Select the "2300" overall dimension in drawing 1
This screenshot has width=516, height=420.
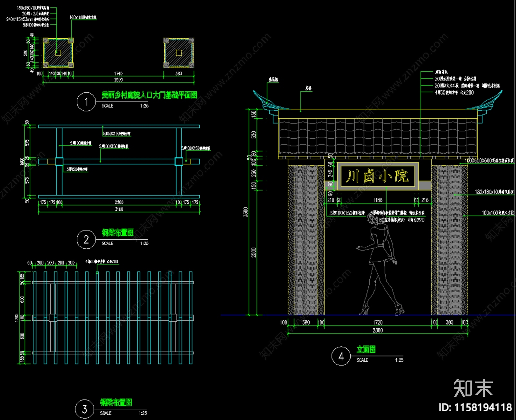[118, 80]
